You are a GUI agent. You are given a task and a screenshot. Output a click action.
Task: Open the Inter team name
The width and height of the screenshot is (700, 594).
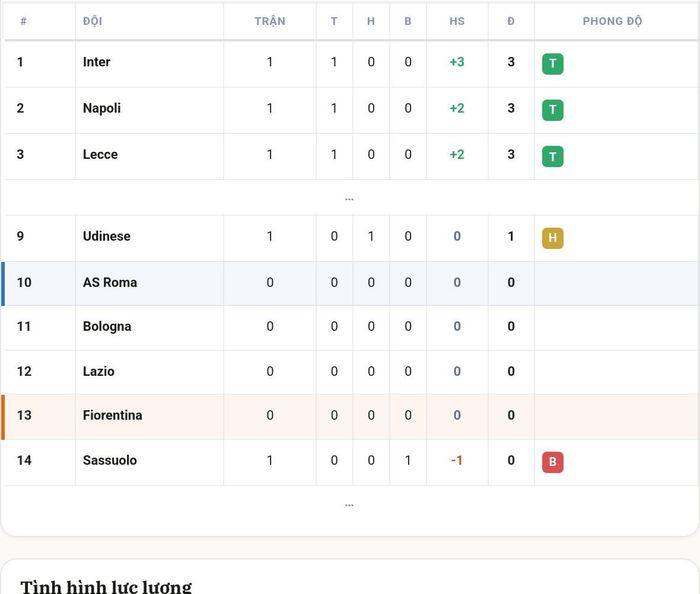[x=96, y=62]
